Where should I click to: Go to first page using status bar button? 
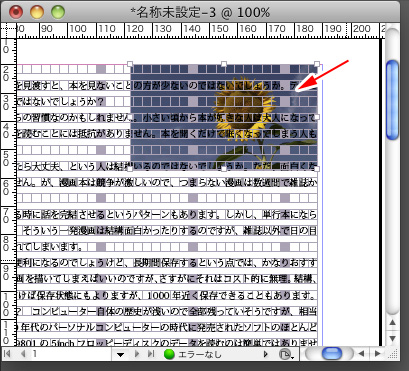[x=7, y=354]
